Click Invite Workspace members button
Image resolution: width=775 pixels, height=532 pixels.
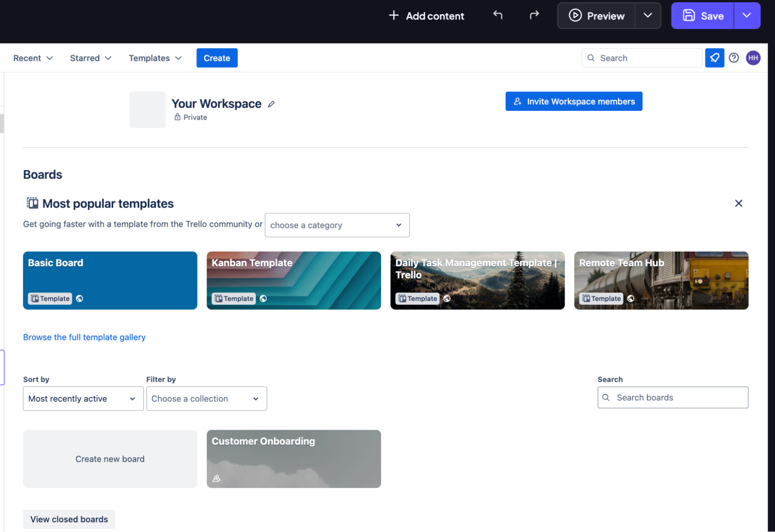[x=574, y=102]
